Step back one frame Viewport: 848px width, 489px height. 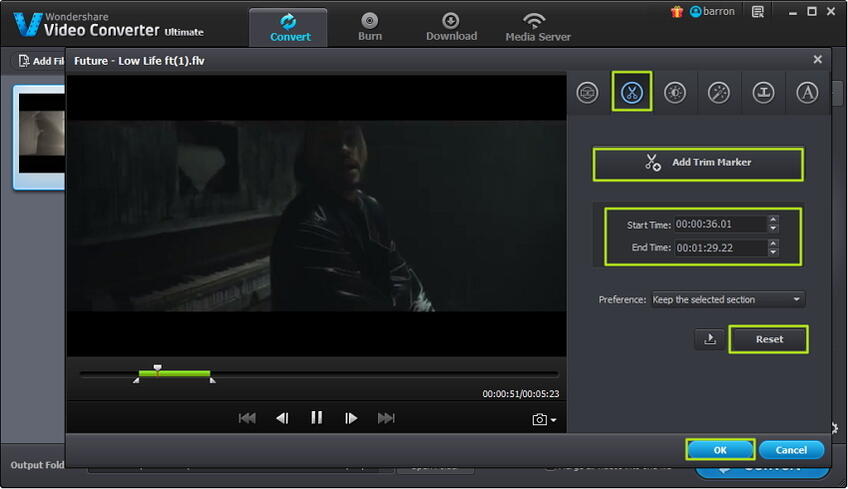[282, 418]
